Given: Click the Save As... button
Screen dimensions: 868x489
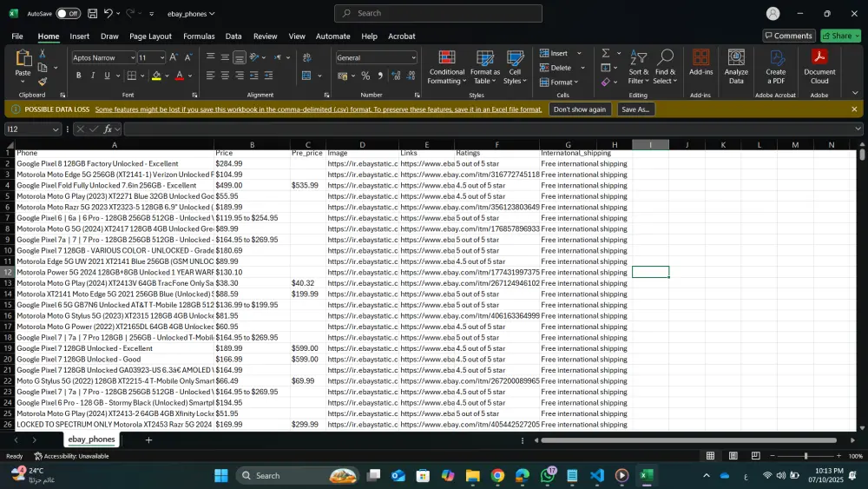Looking at the screenshot, I should (635, 109).
